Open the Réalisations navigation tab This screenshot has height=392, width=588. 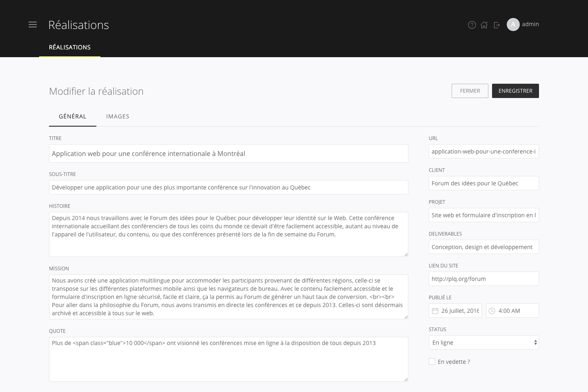pyautogui.click(x=70, y=47)
